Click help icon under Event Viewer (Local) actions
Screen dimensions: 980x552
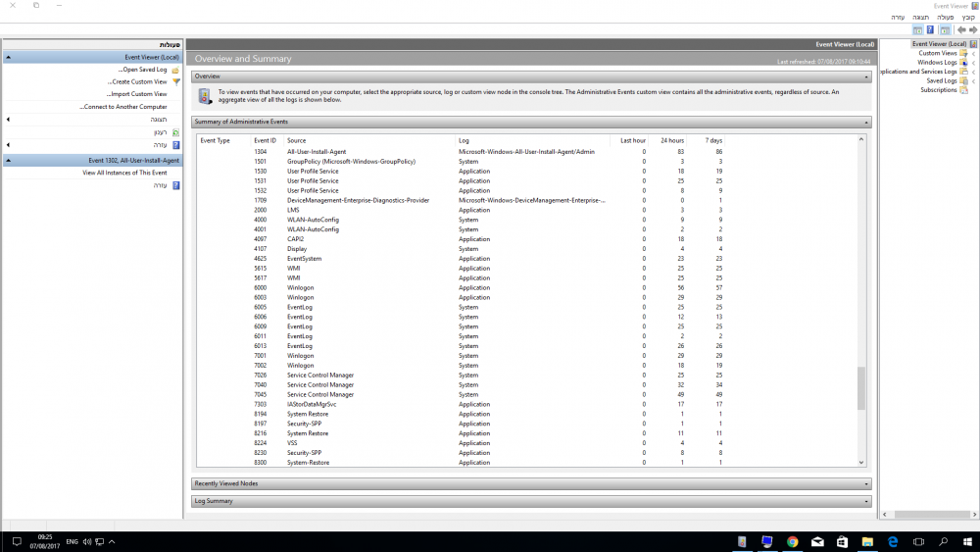tap(175, 145)
